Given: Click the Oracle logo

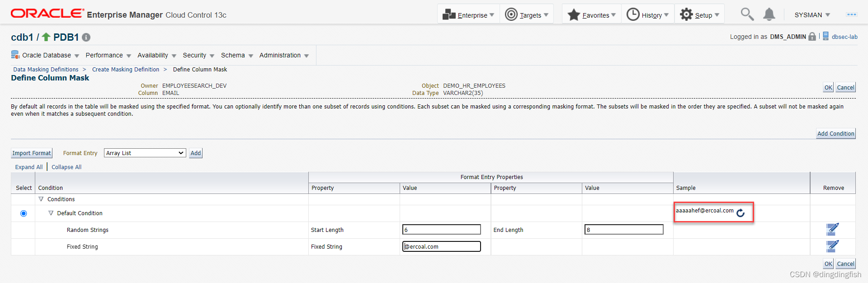Looking at the screenshot, I should [x=47, y=14].
